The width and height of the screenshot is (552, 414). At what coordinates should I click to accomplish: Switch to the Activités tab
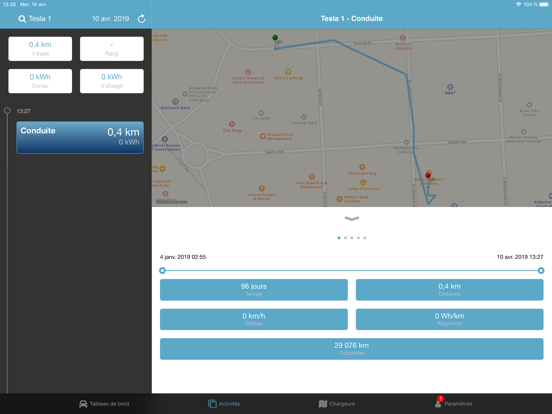click(x=224, y=404)
